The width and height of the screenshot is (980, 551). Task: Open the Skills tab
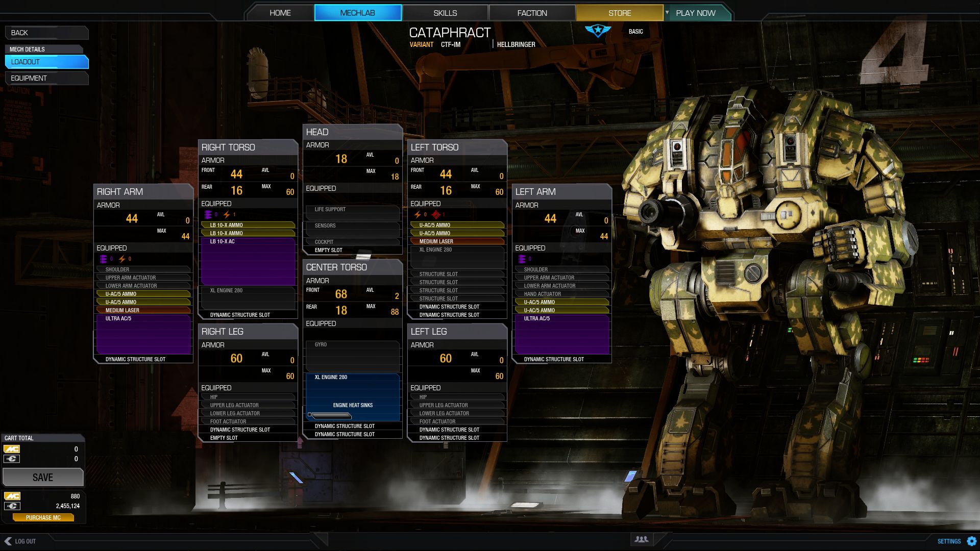445,13
